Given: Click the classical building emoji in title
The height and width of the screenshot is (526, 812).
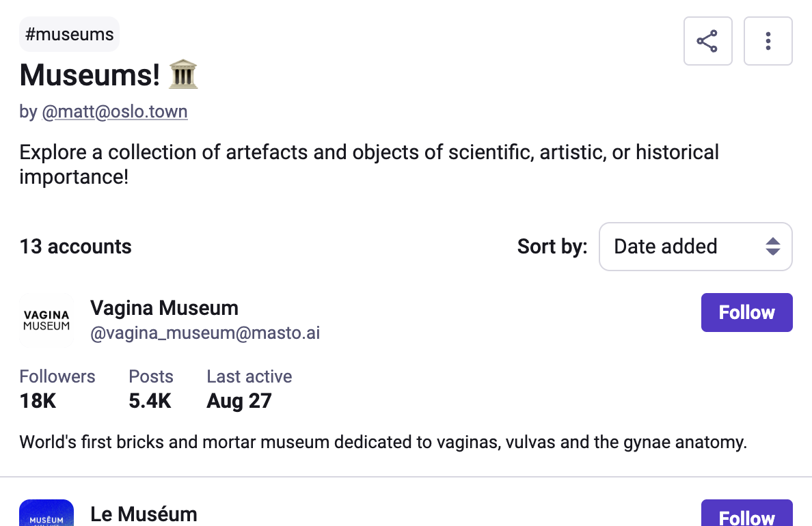Looking at the screenshot, I should (x=183, y=74).
